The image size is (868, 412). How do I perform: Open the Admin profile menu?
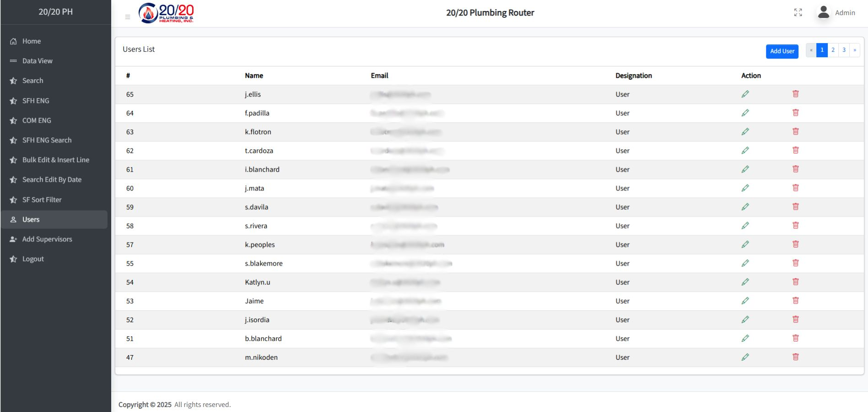(836, 13)
